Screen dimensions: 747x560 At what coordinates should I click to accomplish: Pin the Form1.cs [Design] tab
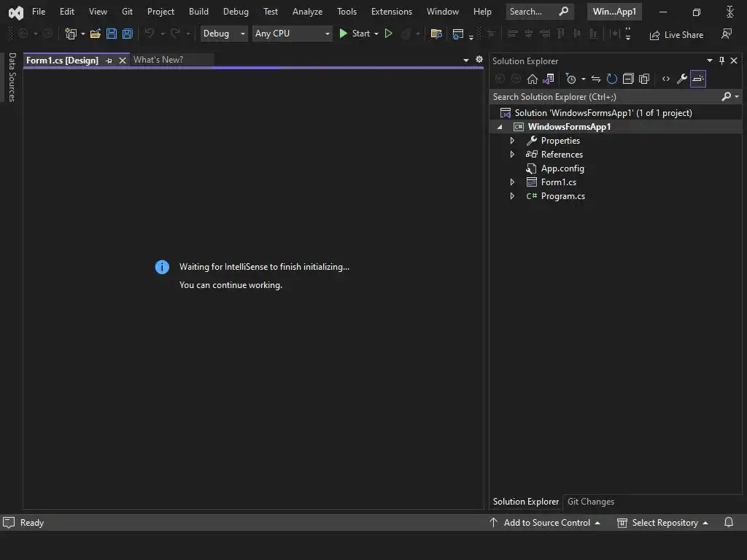(x=109, y=61)
